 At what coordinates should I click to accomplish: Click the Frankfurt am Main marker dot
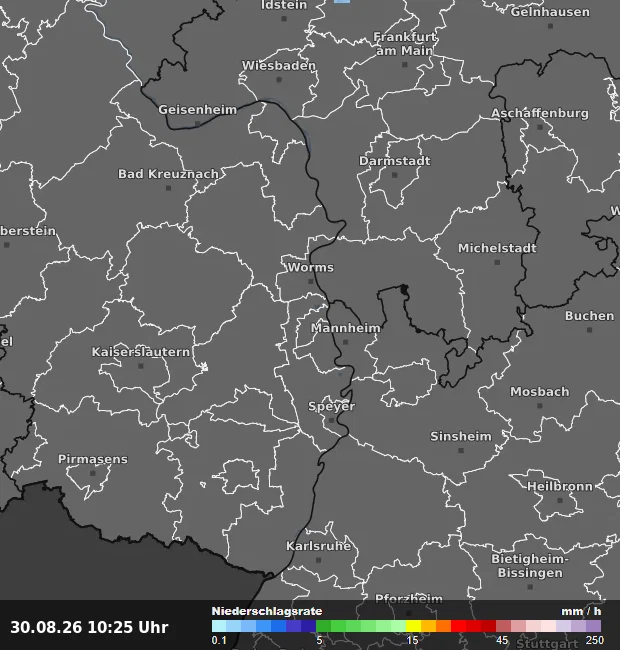404,65
